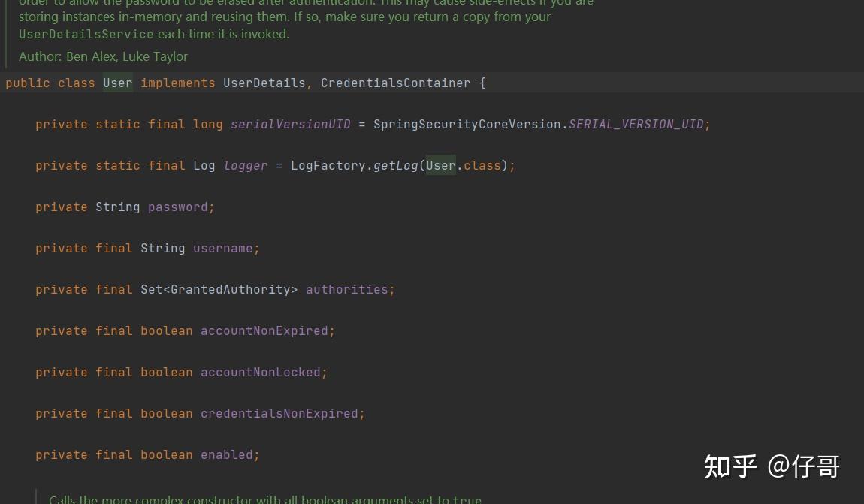This screenshot has height=504, width=864.
Task: Click the getLog method call
Action: coord(396,165)
